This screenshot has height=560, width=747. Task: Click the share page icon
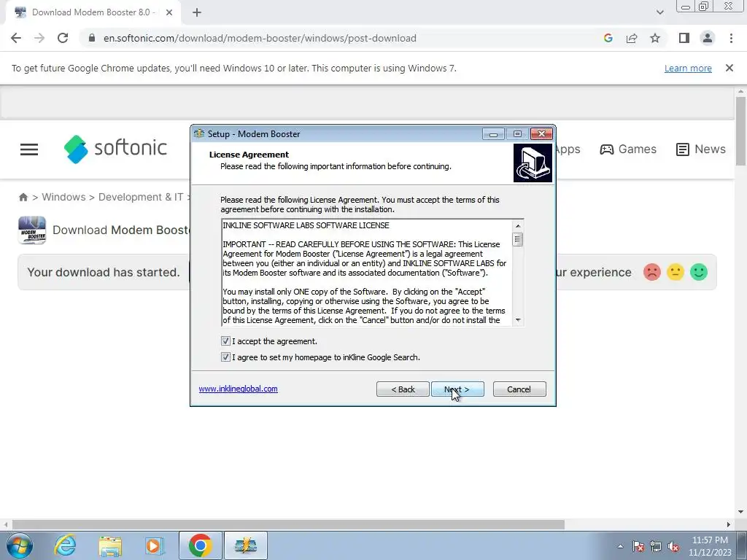632,38
